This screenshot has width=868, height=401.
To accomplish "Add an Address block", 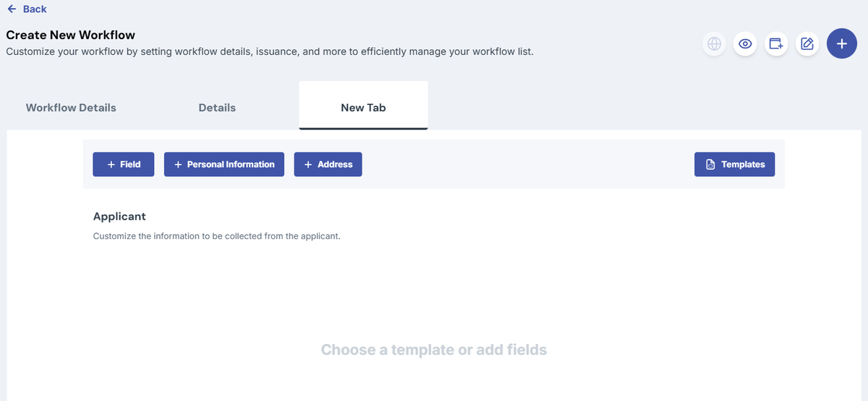I will pyautogui.click(x=328, y=164).
